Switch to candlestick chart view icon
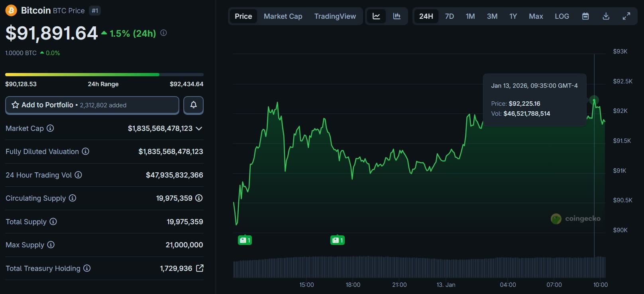Image resolution: width=644 pixels, height=294 pixels. [397, 16]
